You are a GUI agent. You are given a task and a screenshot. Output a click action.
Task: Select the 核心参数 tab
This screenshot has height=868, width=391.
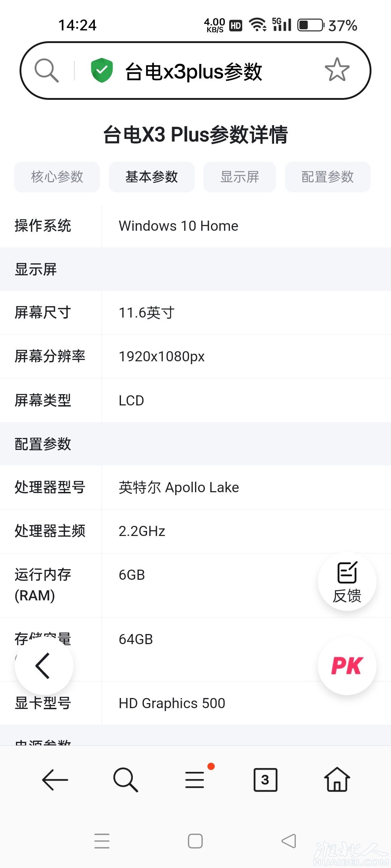[x=57, y=177]
